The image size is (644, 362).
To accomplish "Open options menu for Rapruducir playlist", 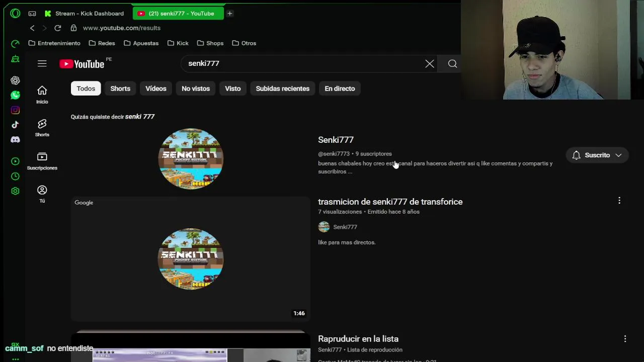I will 625,339.
